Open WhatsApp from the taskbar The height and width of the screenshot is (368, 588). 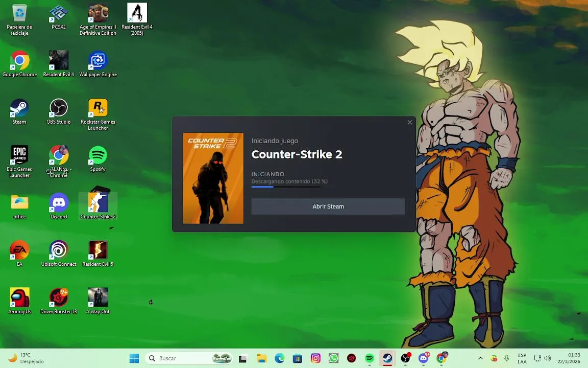coord(333,358)
